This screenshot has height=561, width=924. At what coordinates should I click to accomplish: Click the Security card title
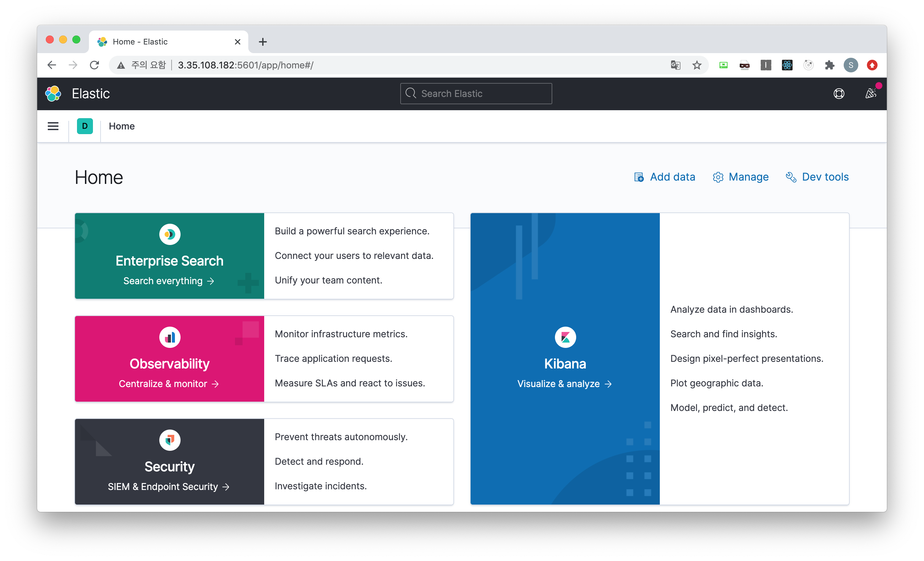pyautogui.click(x=170, y=466)
